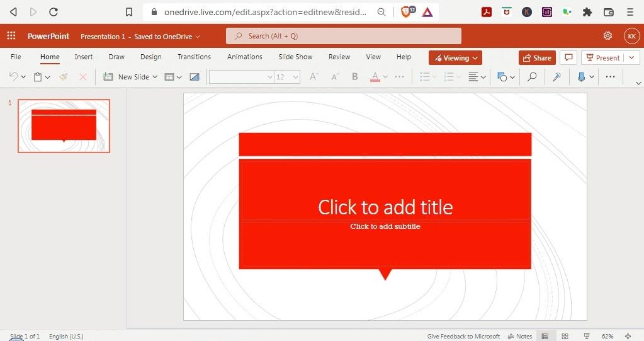Expand dictate options arrow
Image resolution: width=644 pixels, height=341 pixels.
pyautogui.click(x=592, y=76)
